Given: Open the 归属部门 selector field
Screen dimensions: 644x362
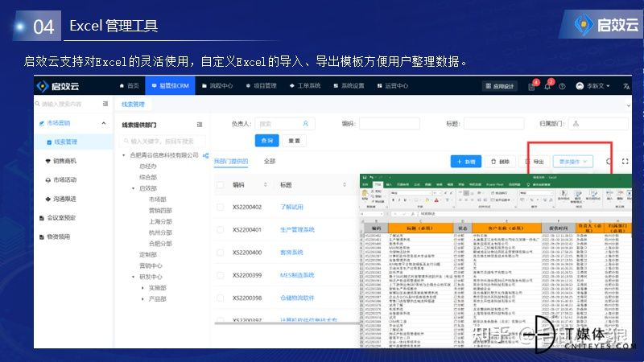Looking at the screenshot, I should (598, 124).
